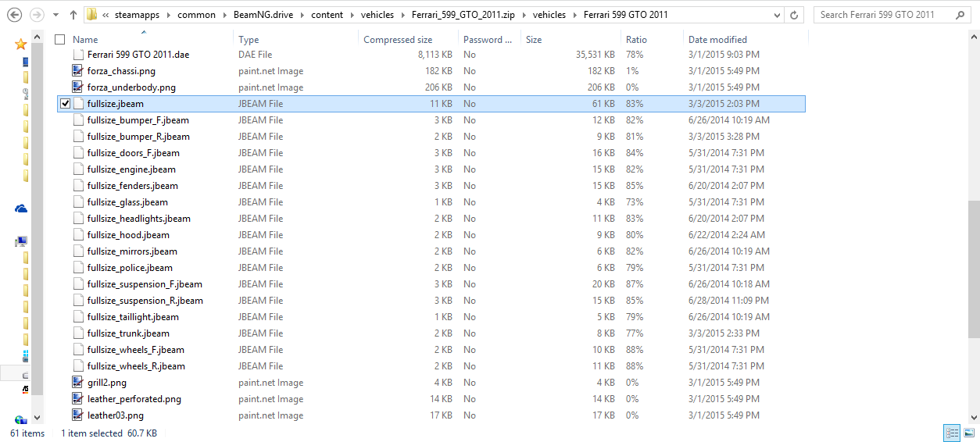980x442 pixels.
Task: Select fullsize_taillight.jbeam file name
Action: 133,317
